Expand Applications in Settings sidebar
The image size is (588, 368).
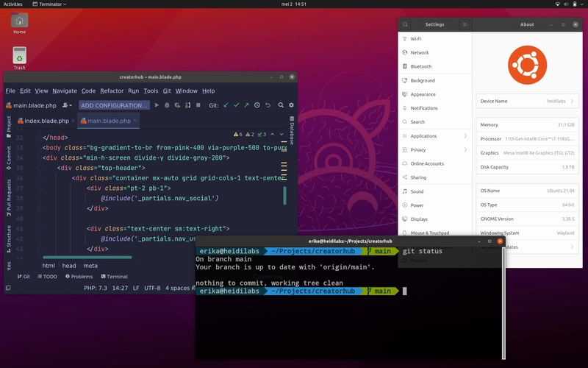point(434,136)
